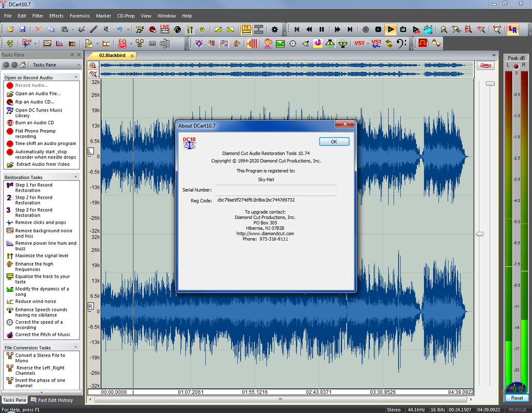532x413 pixels.
Task: Skip to start with the rewind-to-beginning button
Action: coord(296,29)
